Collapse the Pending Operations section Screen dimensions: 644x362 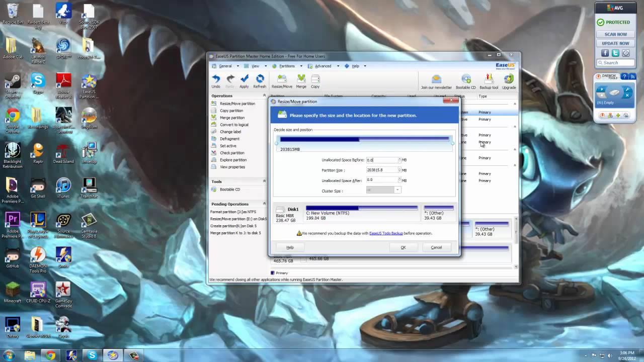coord(264,204)
